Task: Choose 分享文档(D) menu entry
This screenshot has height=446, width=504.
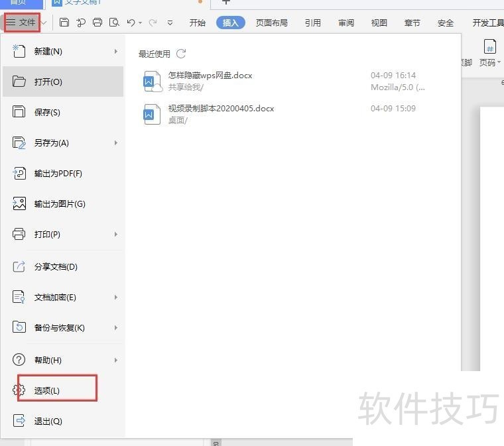Action: (x=63, y=267)
